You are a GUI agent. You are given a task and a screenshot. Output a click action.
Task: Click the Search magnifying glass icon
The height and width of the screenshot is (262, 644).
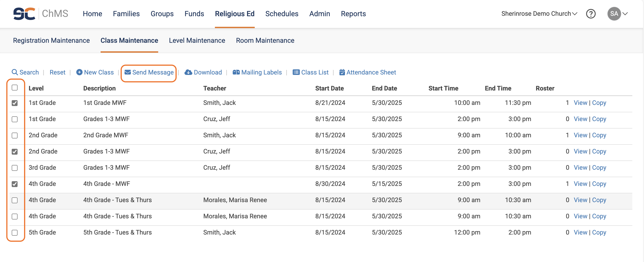click(15, 72)
